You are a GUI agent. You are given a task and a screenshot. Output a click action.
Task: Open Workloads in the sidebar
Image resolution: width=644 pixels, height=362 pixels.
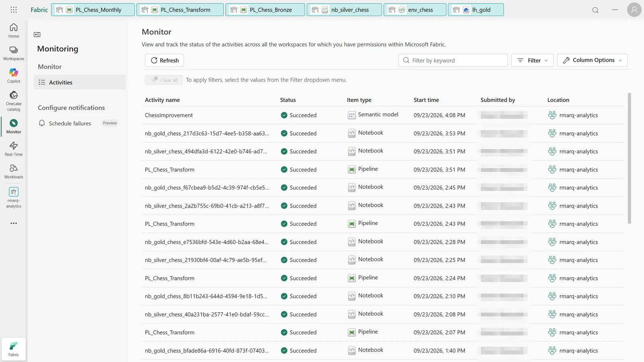pyautogui.click(x=14, y=171)
